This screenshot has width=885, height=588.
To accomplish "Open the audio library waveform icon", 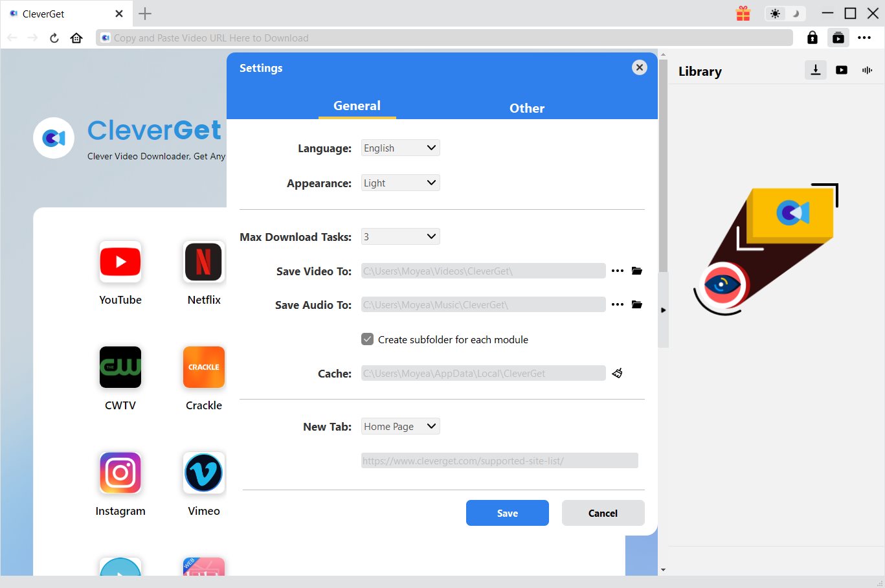I will (867, 70).
